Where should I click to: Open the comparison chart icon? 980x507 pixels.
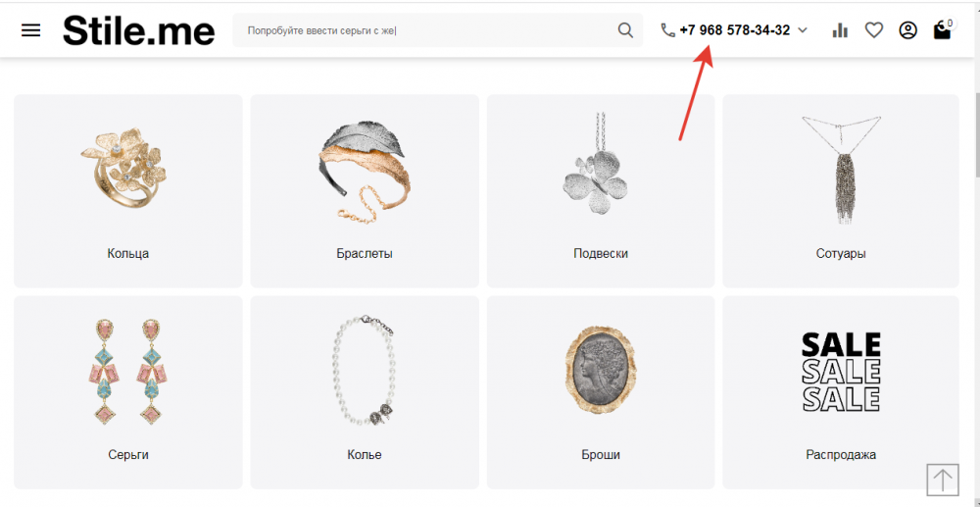840,30
